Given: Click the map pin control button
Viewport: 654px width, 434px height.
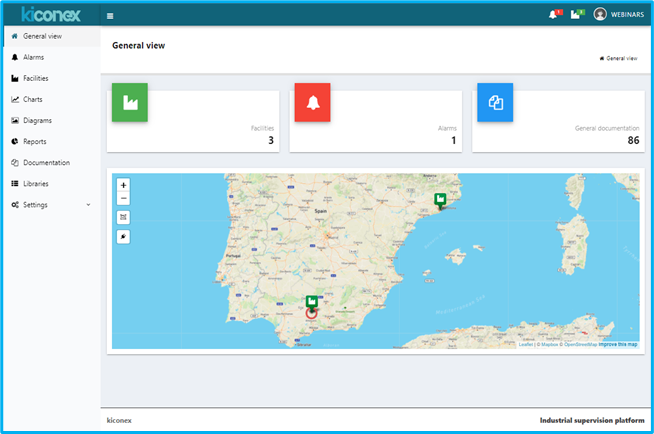Looking at the screenshot, I should tap(123, 237).
